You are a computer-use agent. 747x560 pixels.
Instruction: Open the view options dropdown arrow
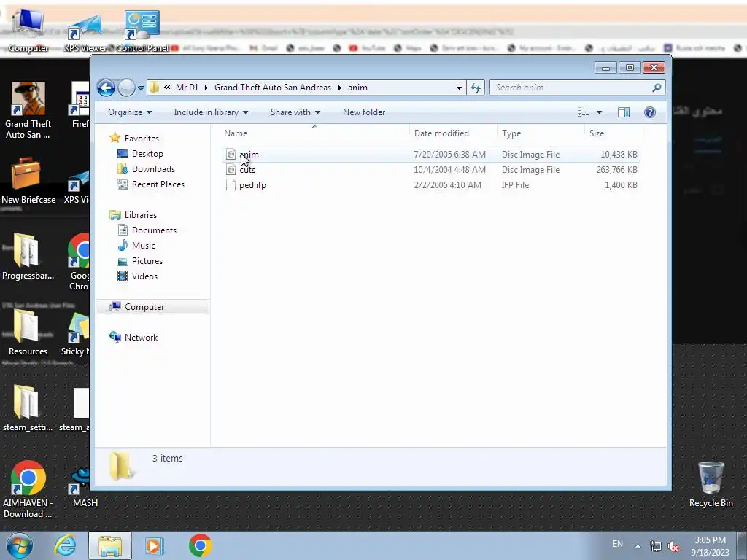pyautogui.click(x=600, y=112)
